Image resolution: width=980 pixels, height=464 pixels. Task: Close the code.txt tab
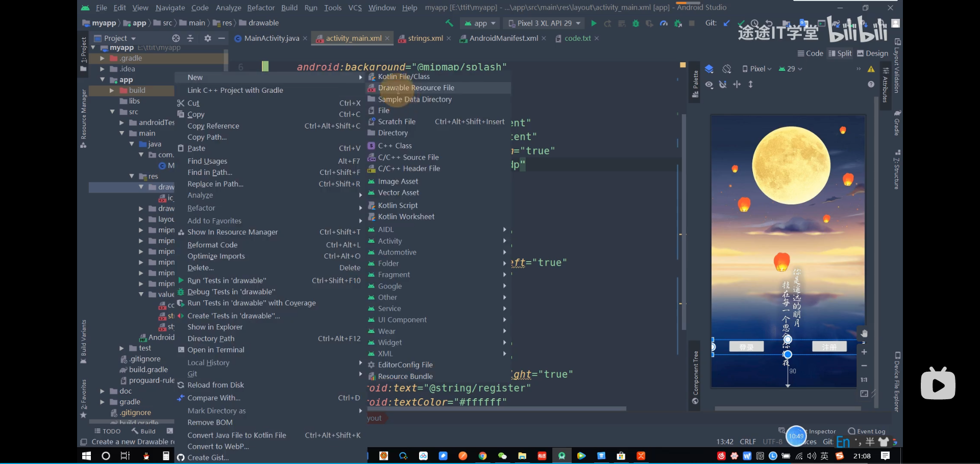point(597,38)
